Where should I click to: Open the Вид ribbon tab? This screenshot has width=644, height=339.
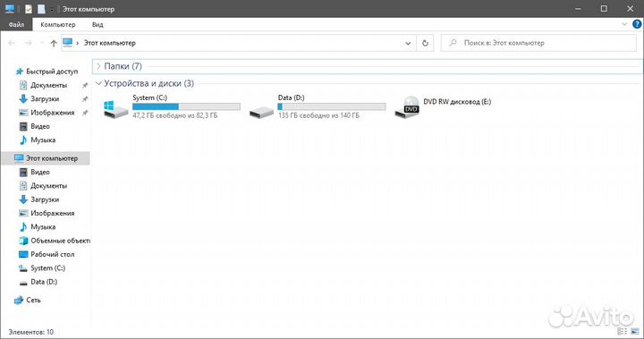(x=97, y=25)
